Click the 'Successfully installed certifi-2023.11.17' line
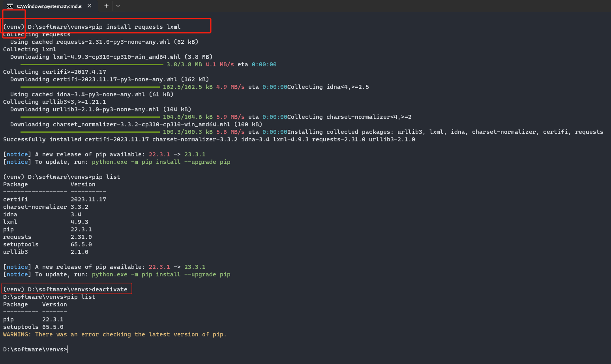Image resolution: width=611 pixels, height=364 pixels. tap(209, 139)
